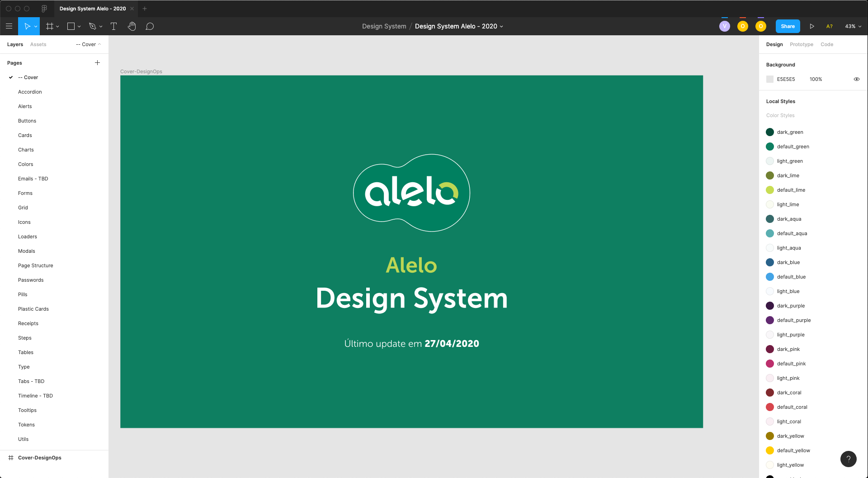This screenshot has height=478, width=868.
Task: Edit the background opacity 100% field
Action: (x=816, y=79)
